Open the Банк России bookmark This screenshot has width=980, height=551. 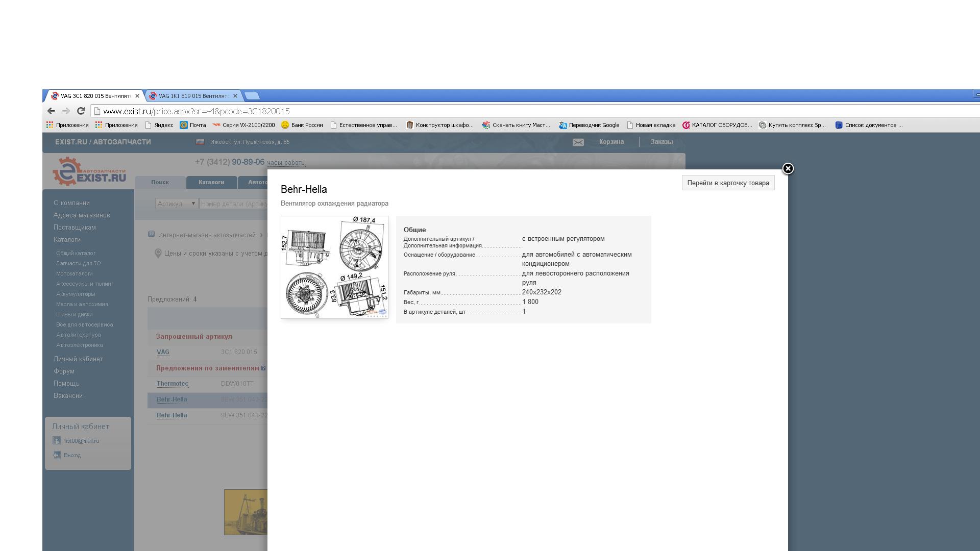pyautogui.click(x=302, y=125)
